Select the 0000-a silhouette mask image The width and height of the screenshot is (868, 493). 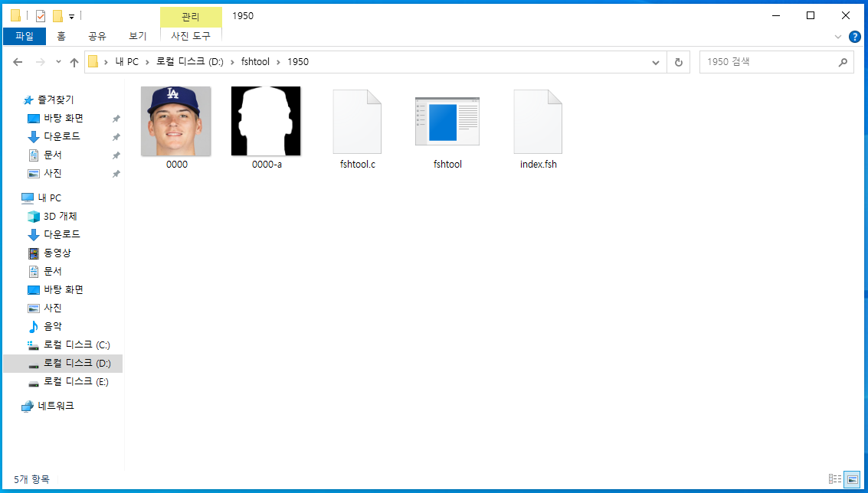[266, 121]
